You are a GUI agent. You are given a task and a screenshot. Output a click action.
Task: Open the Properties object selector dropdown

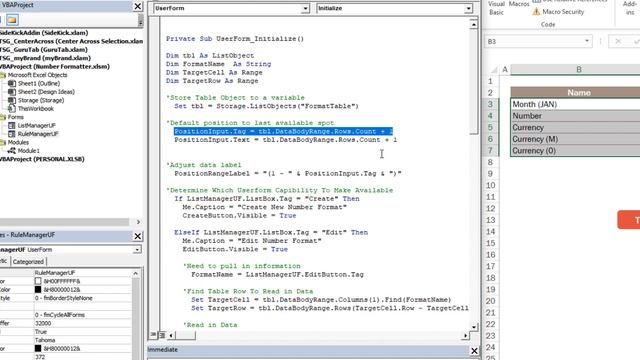coord(137,249)
